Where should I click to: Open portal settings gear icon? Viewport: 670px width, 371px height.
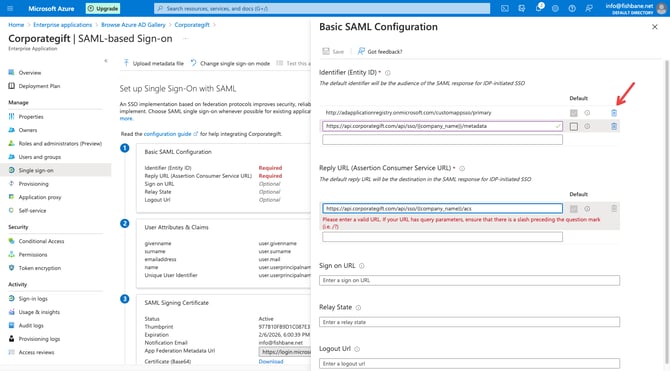(555, 9)
